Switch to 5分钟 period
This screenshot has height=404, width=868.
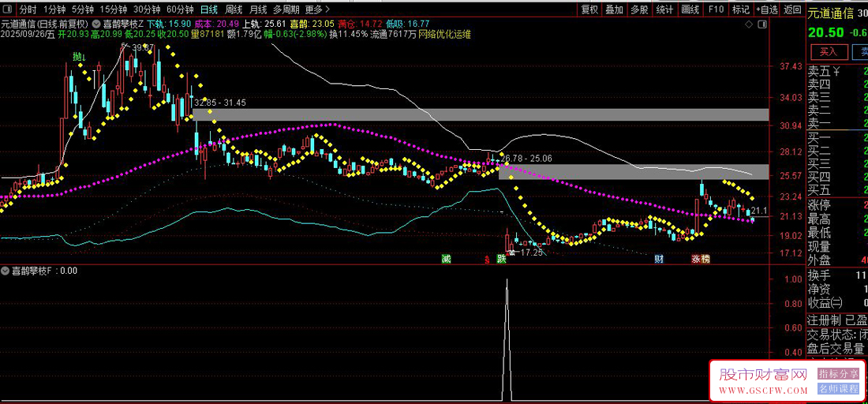pos(83,9)
